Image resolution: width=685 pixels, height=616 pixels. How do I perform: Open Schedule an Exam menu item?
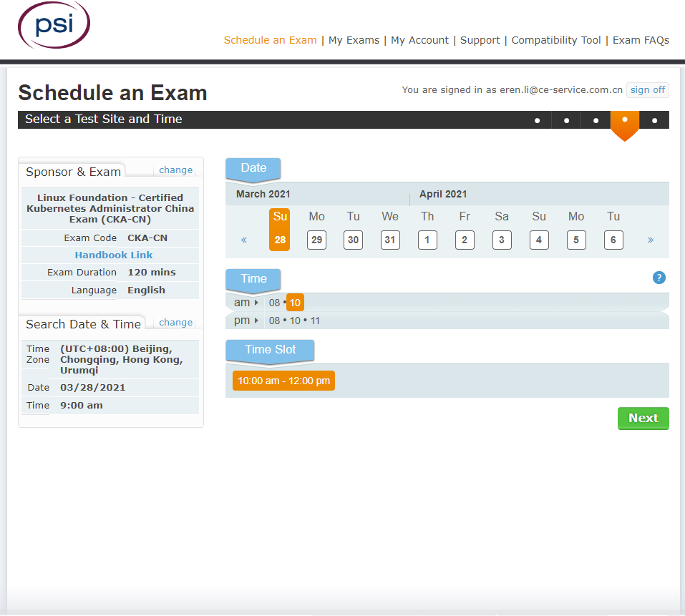click(x=270, y=40)
